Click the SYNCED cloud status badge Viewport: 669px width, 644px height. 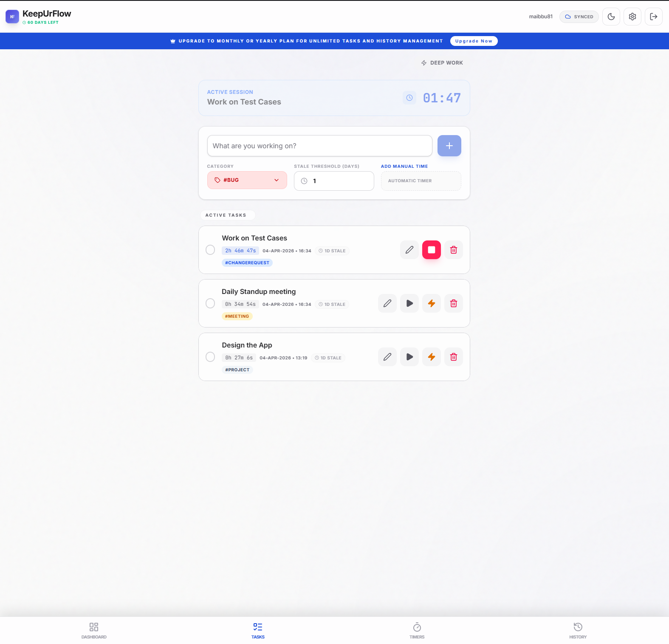pos(579,17)
